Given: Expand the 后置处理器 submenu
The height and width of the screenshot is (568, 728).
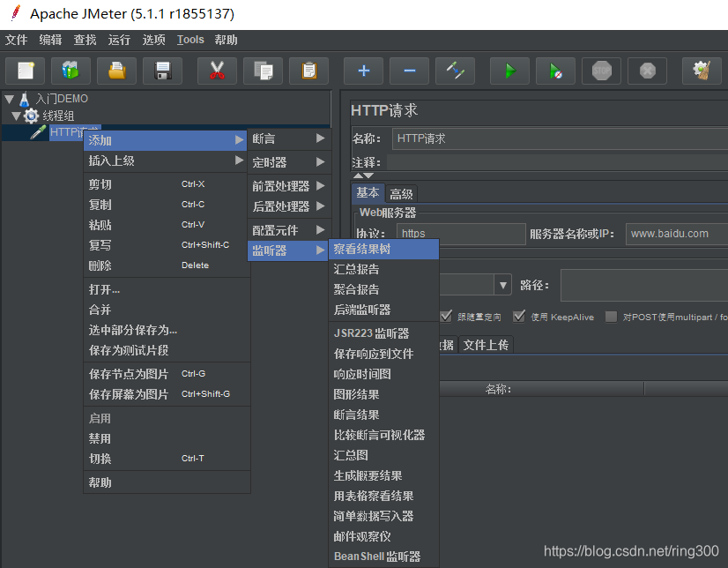Looking at the screenshot, I should pos(289,206).
